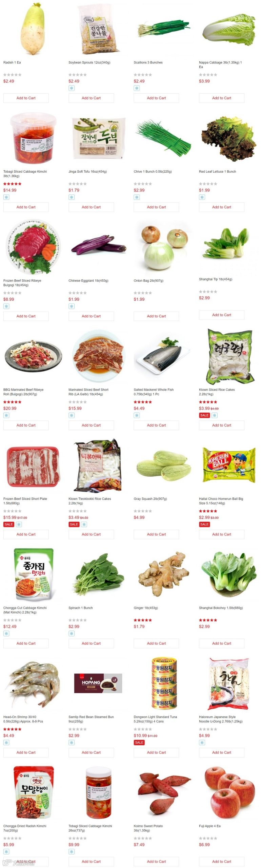Click the SALE badge under Haitai Choco Homerun Ball
Image resolution: width=262 pixels, height=868 pixels.
click(204, 525)
